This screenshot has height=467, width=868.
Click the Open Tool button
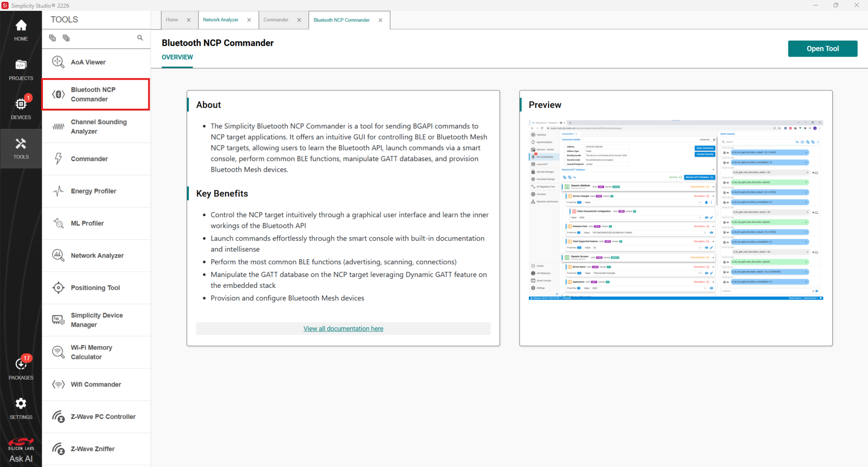tap(822, 49)
